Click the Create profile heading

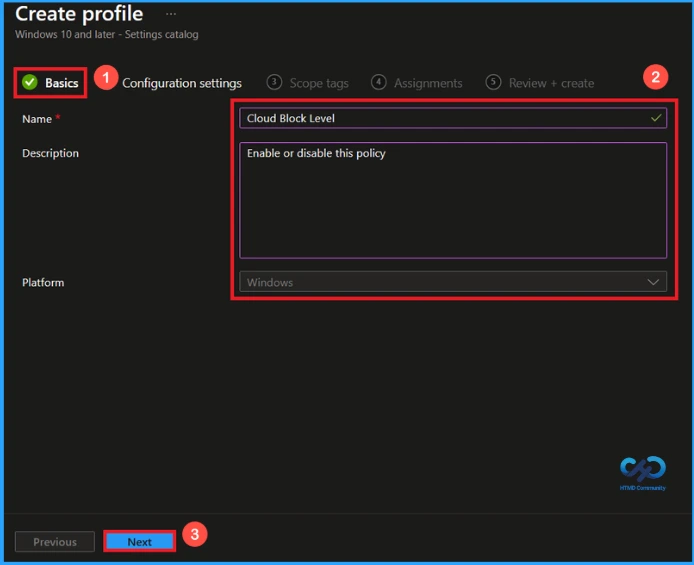coord(79,14)
